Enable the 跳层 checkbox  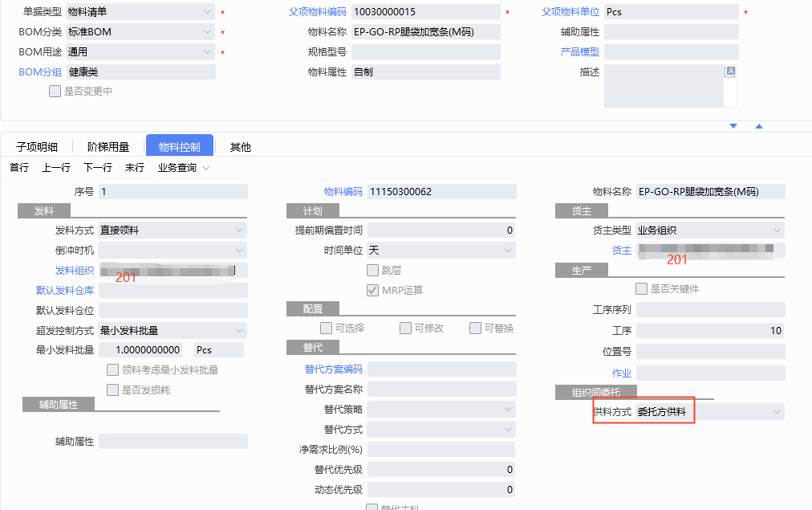(372, 271)
